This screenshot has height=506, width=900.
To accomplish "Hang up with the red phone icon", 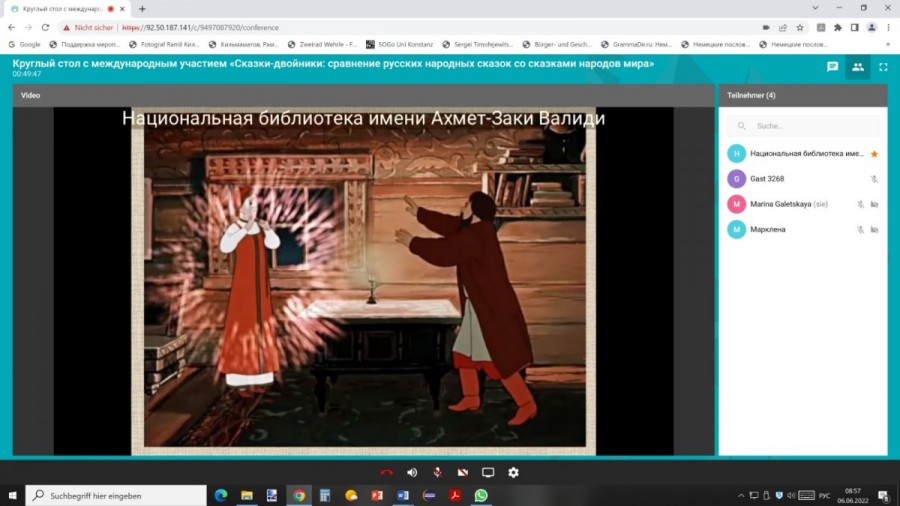I will pyautogui.click(x=387, y=472).
